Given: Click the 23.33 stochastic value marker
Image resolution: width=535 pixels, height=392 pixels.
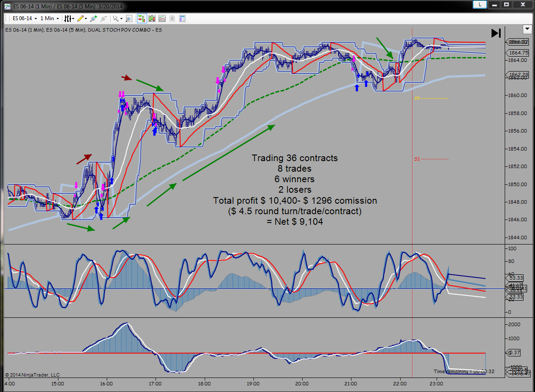Looking at the screenshot, I should point(515,297).
